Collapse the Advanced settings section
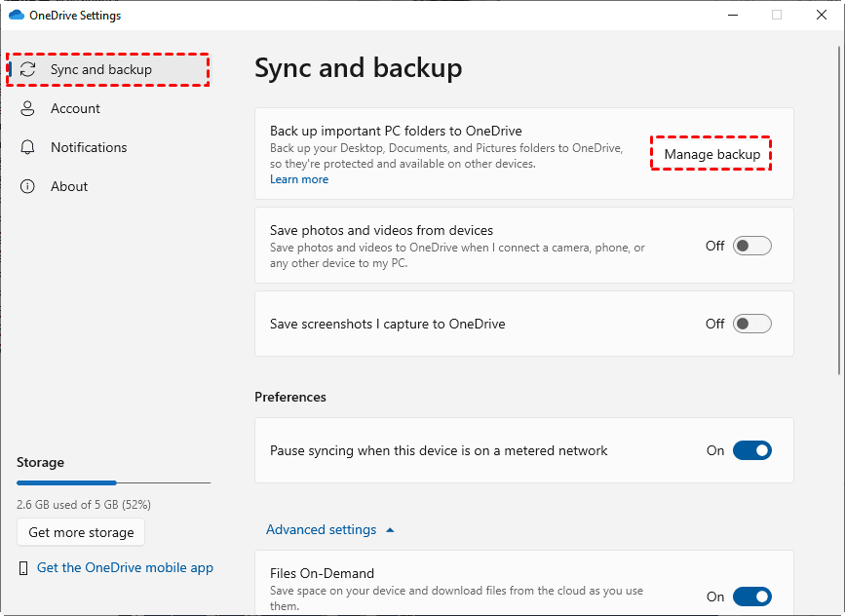 click(x=330, y=530)
